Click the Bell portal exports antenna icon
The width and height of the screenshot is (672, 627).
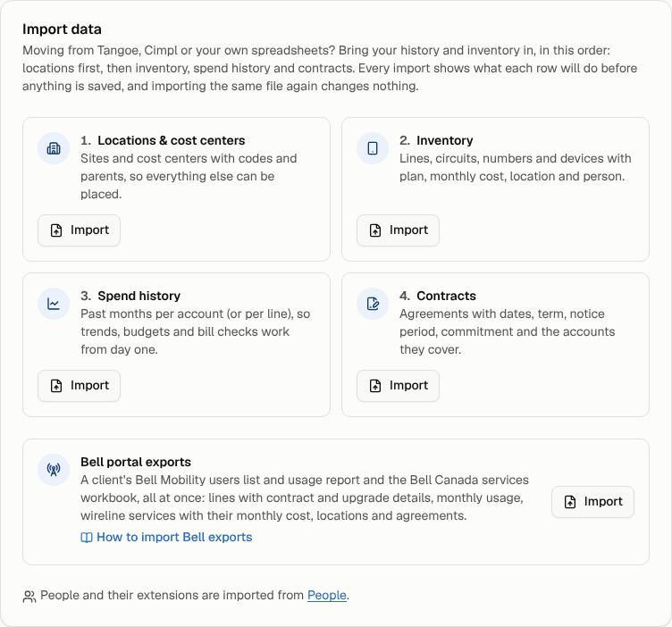pos(54,470)
